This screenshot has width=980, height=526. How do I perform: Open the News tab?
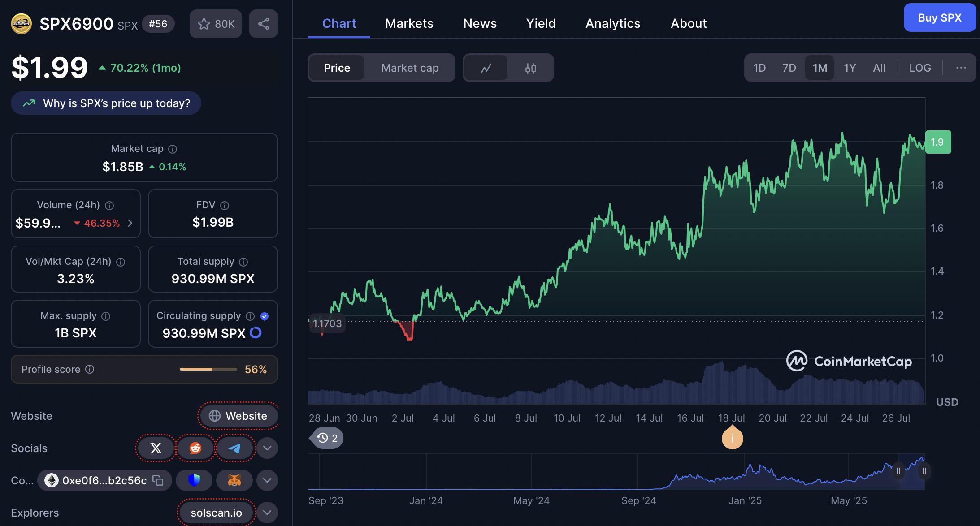[480, 23]
